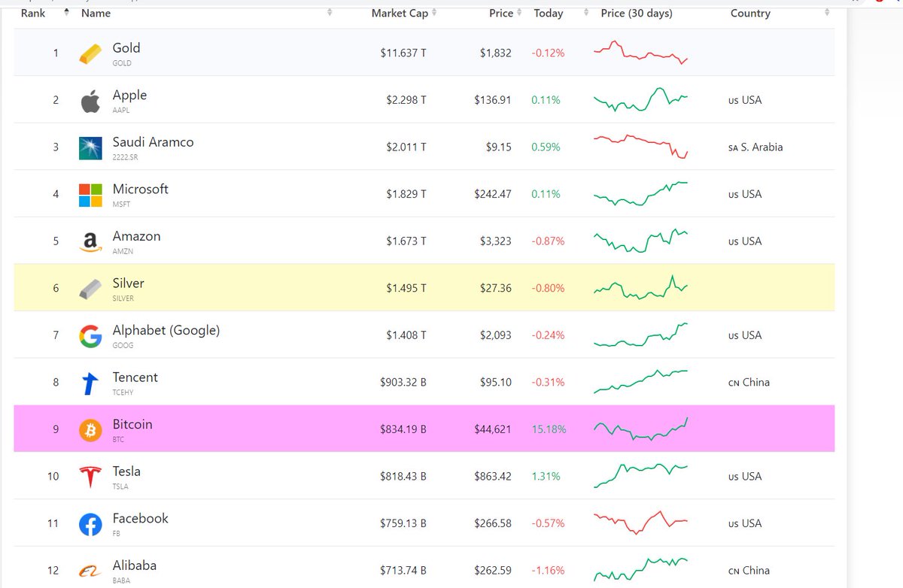Click Tencent's 30-day price chart
Image resolution: width=903 pixels, height=588 pixels.
tap(640, 382)
